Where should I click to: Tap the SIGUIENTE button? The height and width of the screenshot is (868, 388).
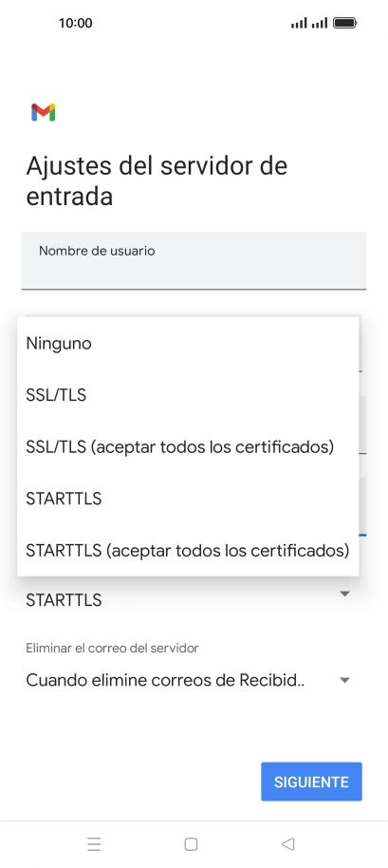tap(312, 782)
